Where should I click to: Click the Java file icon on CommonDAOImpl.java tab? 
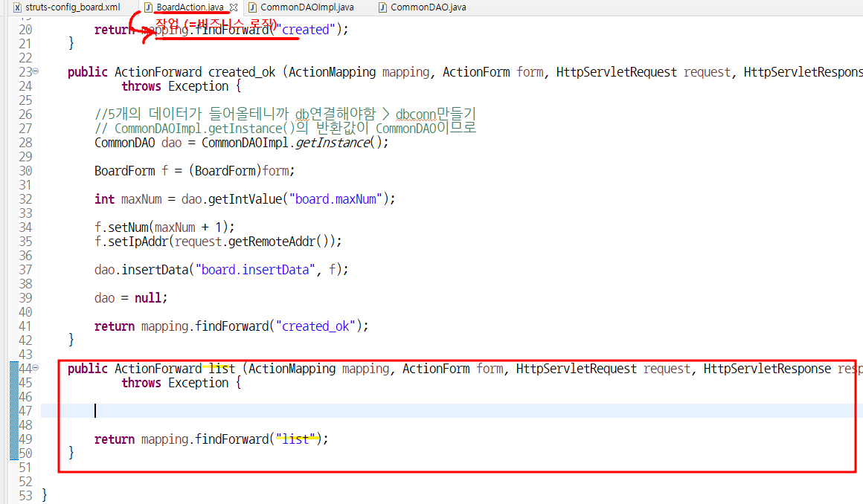pos(253,7)
